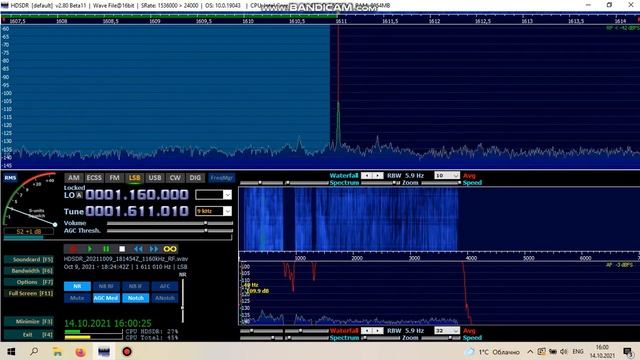Image resolution: width=640 pixels, height=360 pixels.
Task: Select USB demodulation mode
Action: tap(155, 178)
